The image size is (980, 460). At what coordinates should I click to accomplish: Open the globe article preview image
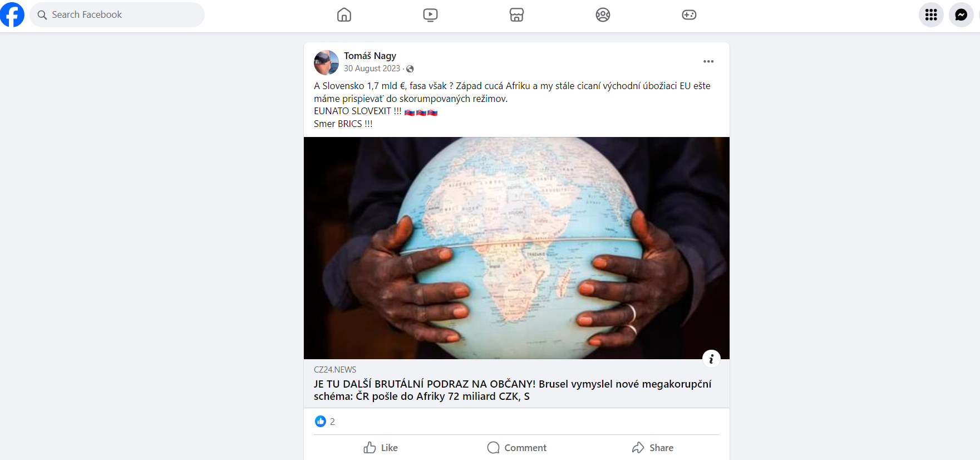[516, 248]
